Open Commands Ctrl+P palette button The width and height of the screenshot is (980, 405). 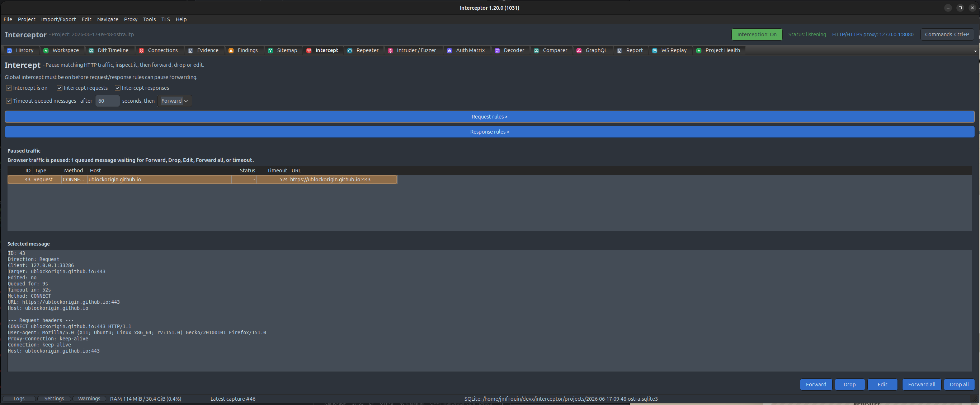click(x=947, y=34)
